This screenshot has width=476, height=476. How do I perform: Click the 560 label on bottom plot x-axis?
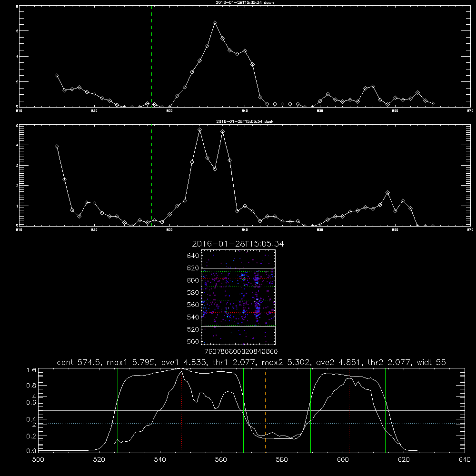221,460
